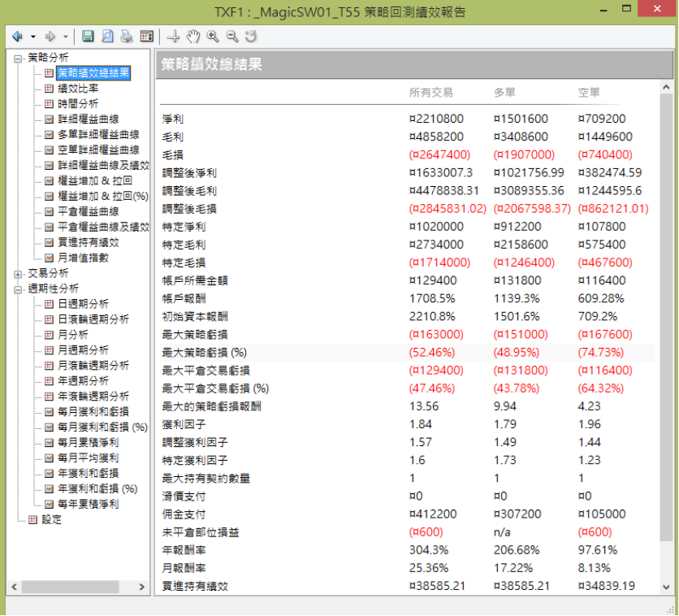
Task: Click the tree panel horizontal scrollbar thumb
Action: tap(70, 587)
